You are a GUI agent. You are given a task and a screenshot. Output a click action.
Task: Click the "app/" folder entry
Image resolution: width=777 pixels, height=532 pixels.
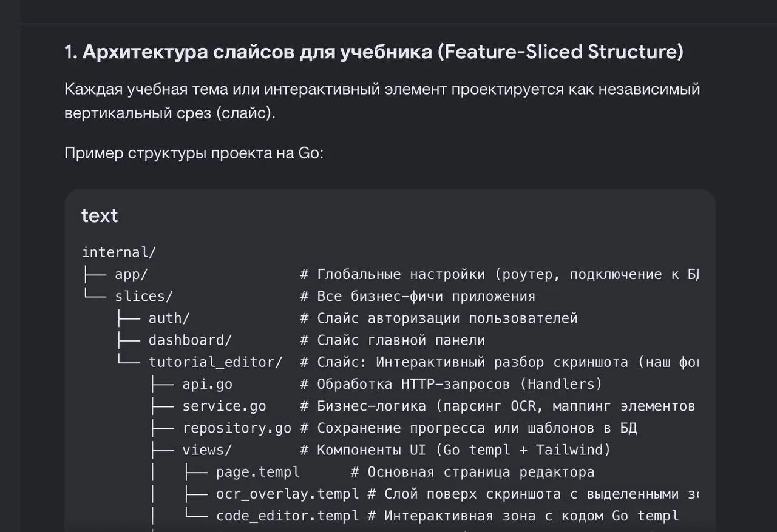click(131, 274)
